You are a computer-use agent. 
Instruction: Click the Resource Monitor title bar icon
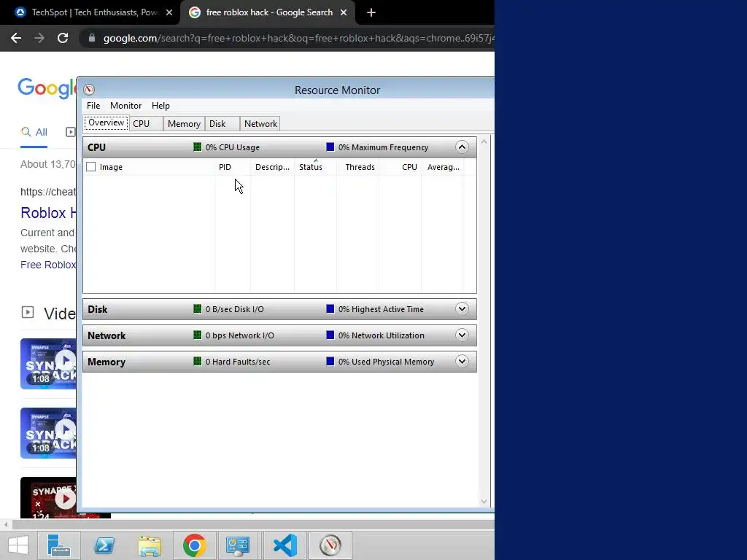pyautogui.click(x=89, y=90)
